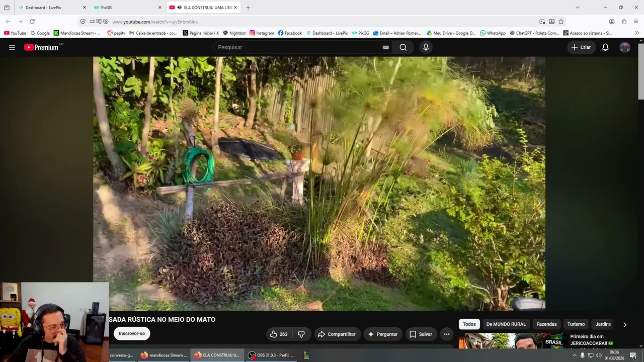Viewport: 644px width, 362px height.
Task: Open OBS 31.0.3 from the taskbar
Action: [x=271, y=355]
